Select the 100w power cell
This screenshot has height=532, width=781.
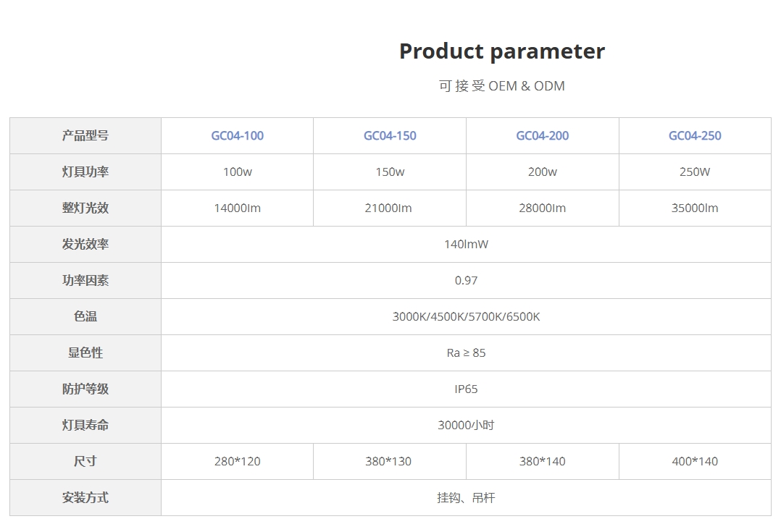(237, 172)
